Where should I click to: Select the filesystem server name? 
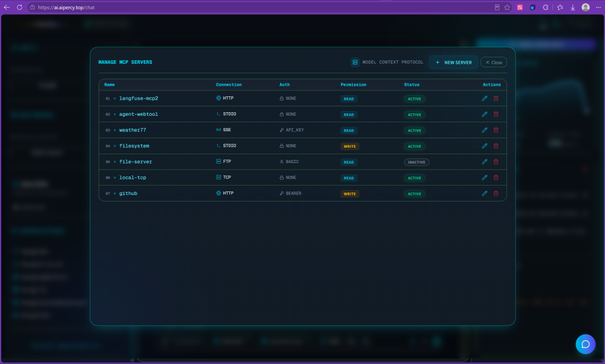click(x=134, y=146)
